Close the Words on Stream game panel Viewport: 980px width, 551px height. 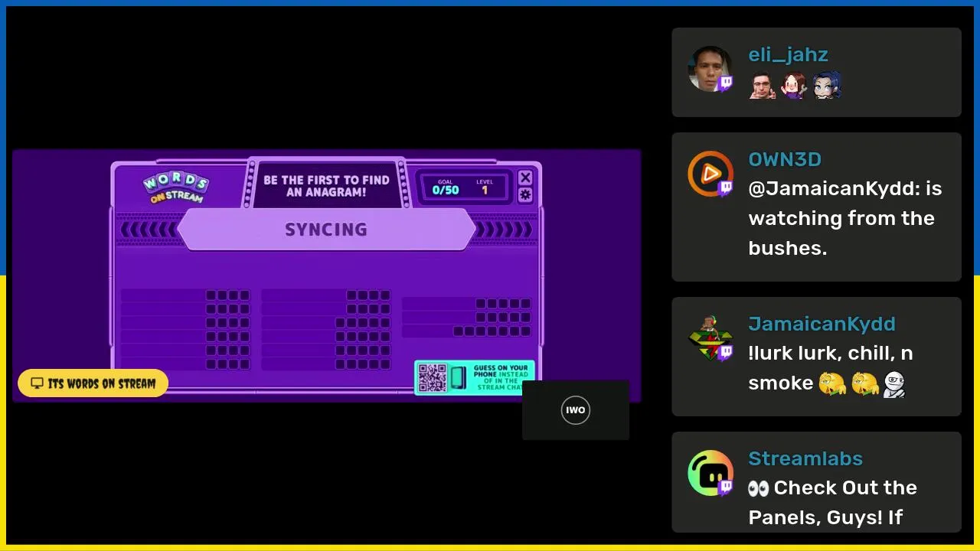[x=525, y=178]
